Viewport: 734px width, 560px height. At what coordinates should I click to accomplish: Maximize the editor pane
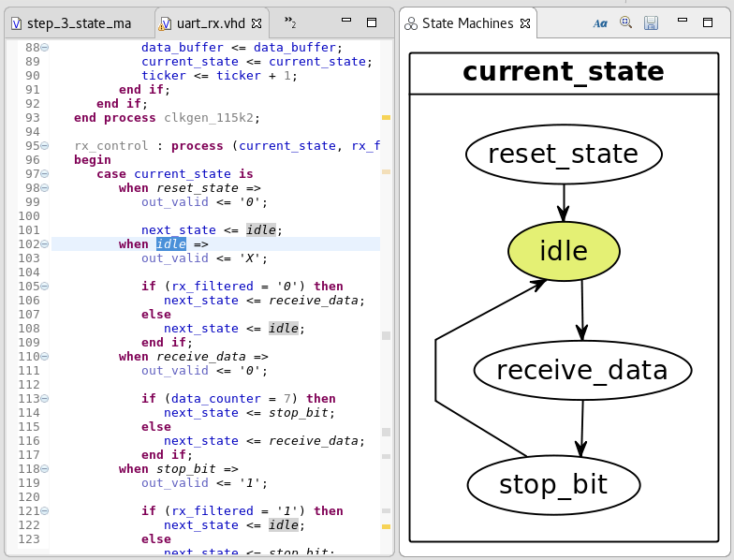pos(372,22)
